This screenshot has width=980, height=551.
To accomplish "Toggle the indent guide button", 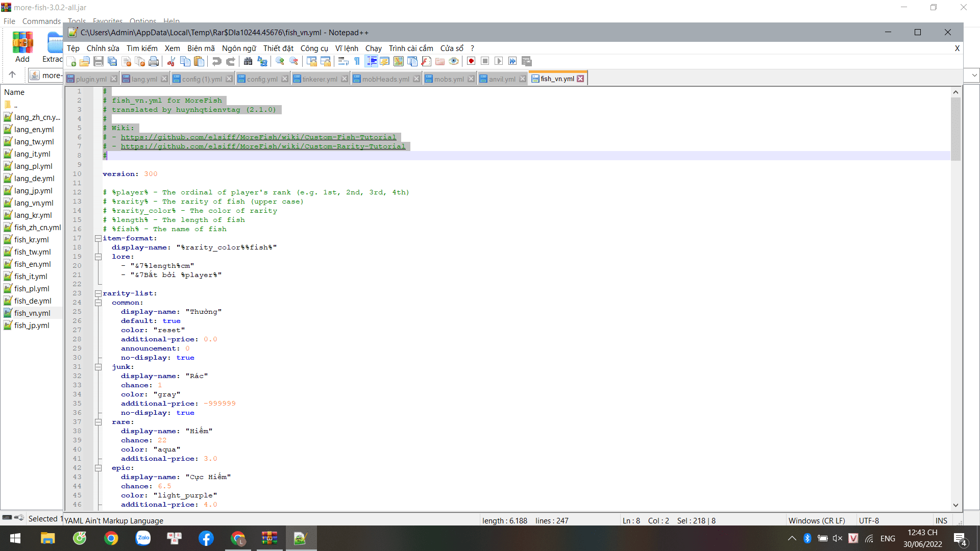I will coord(372,61).
